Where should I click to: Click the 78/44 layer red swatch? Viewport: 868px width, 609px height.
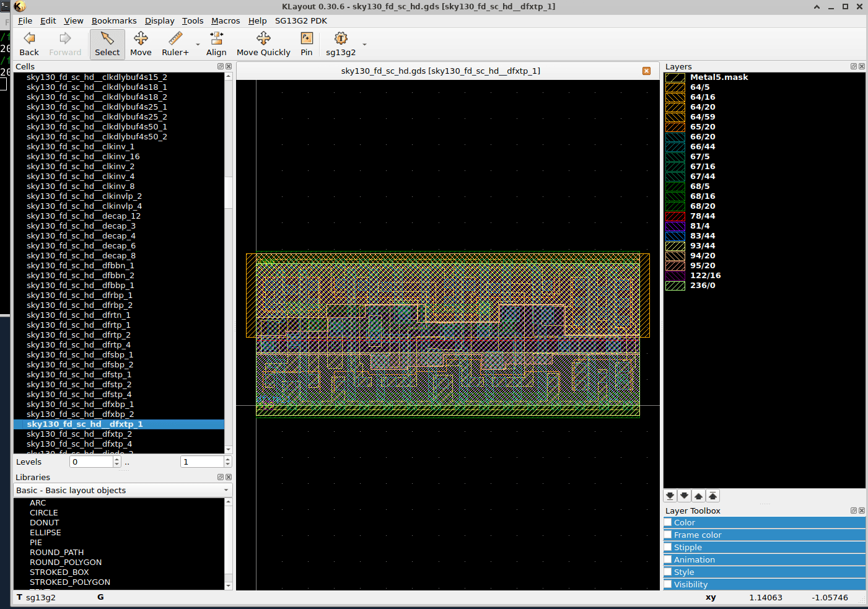click(x=675, y=216)
